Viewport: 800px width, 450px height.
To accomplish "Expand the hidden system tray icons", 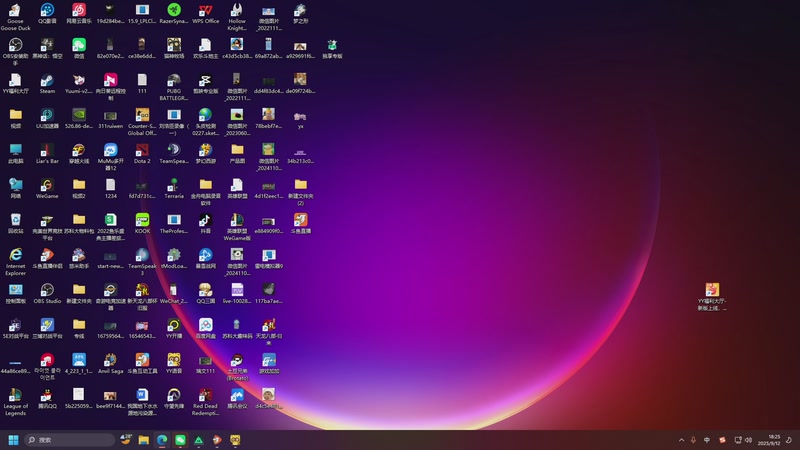I will pos(681,440).
